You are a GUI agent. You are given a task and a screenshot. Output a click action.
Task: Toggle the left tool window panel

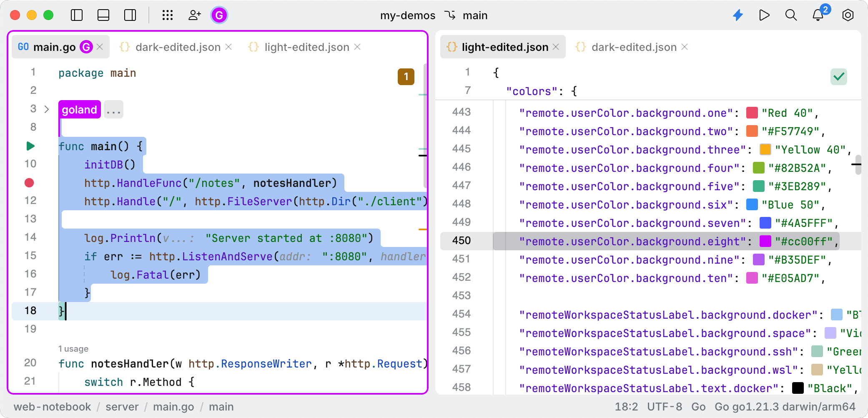coord(77,15)
